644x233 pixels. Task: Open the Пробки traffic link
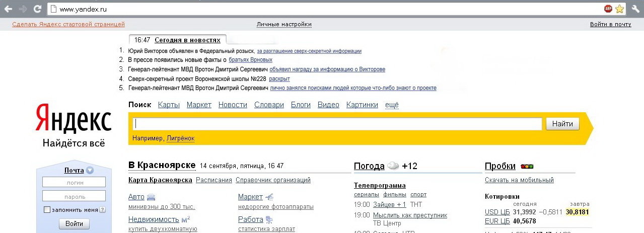pos(500,166)
